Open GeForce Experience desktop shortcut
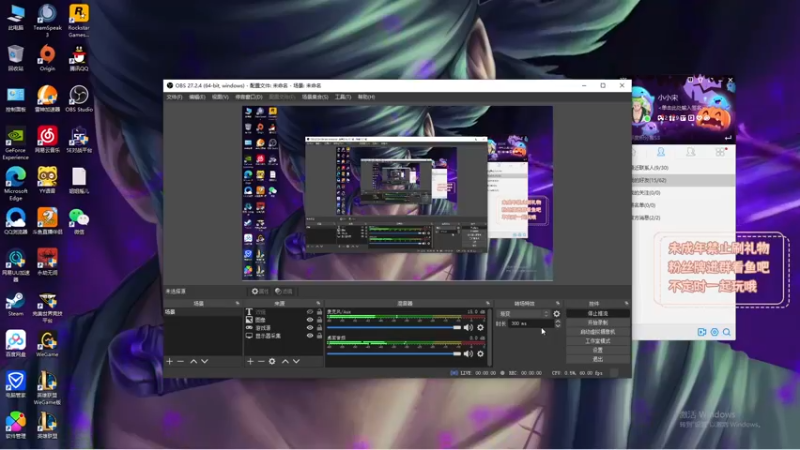800x450 pixels. pos(15,143)
